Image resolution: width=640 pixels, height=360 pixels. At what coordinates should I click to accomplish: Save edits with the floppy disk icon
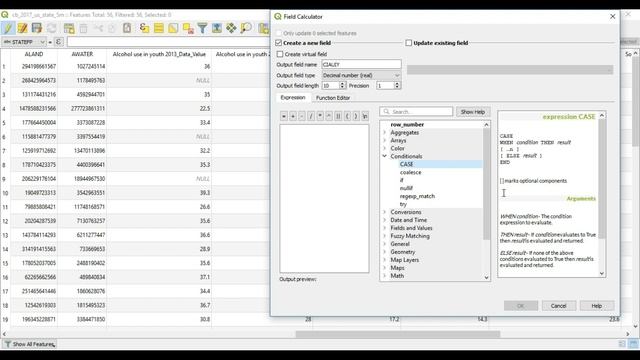(37, 28)
